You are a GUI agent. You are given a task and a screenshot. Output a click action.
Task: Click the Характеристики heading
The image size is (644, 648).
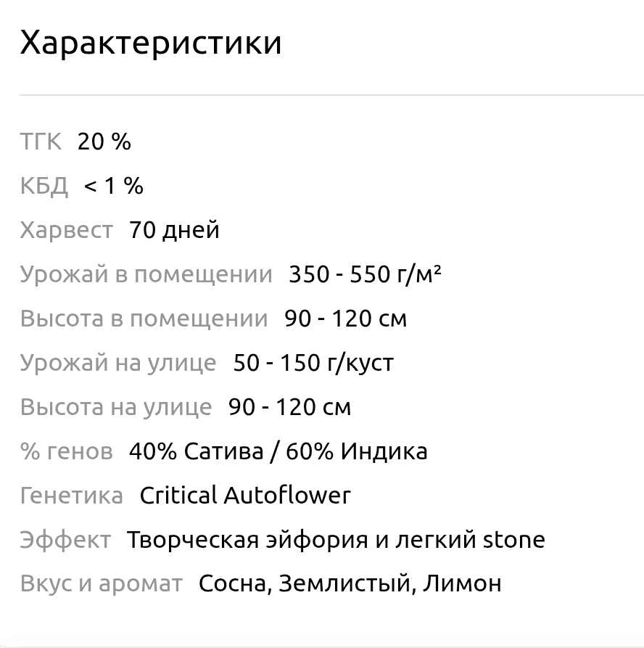click(x=151, y=43)
